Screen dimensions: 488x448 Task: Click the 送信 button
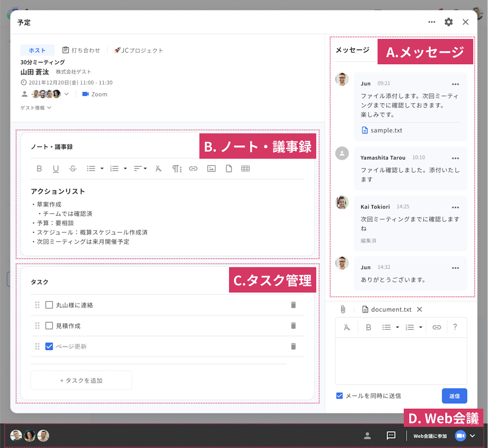454,396
